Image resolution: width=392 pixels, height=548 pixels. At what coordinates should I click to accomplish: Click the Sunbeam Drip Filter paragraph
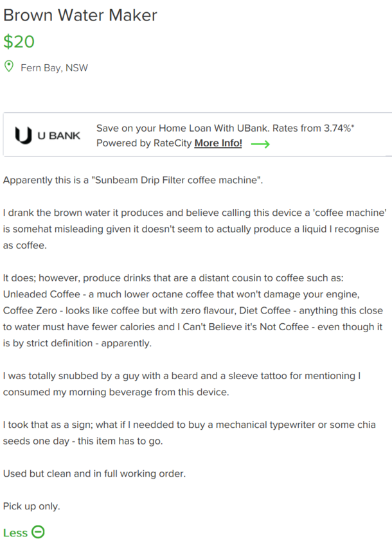coord(133,180)
